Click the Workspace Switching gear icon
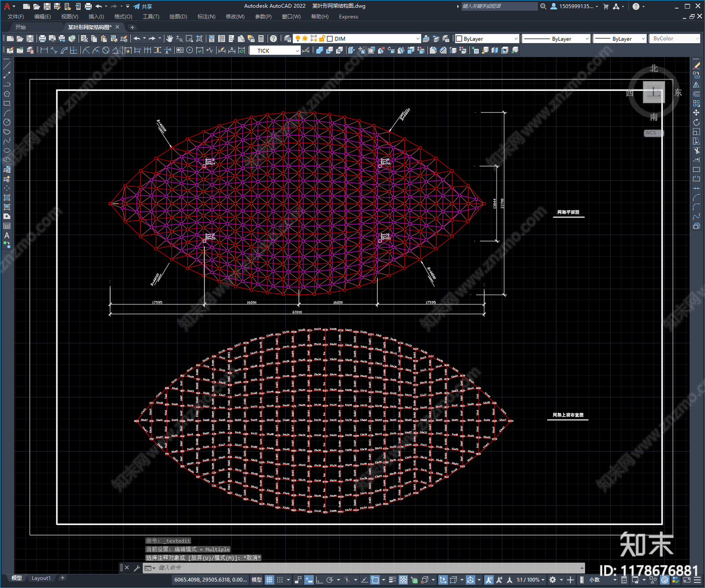 click(553, 580)
